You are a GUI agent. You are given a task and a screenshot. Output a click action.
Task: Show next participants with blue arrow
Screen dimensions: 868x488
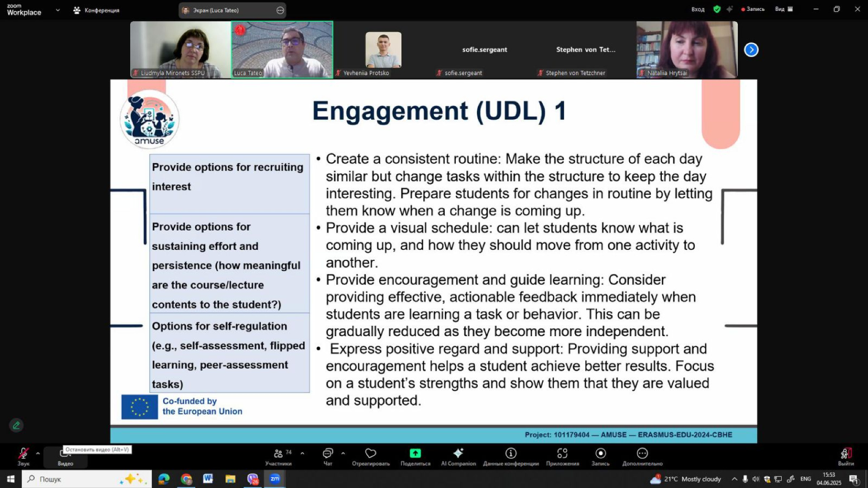751,50
